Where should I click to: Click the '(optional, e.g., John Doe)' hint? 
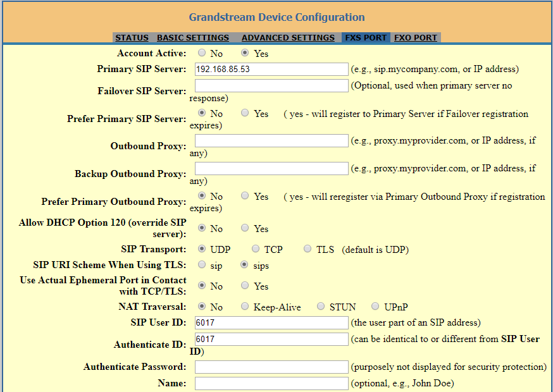point(402,383)
